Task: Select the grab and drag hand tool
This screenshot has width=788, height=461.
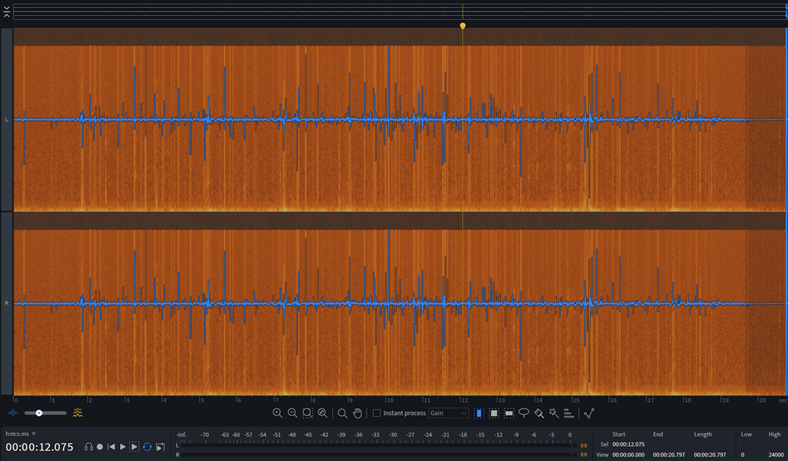Action: pos(358,413)
